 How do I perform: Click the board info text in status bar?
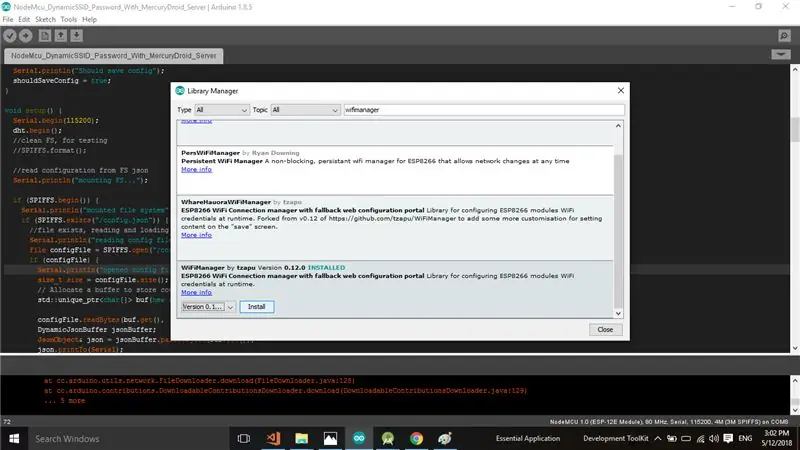tap(669, 422)
